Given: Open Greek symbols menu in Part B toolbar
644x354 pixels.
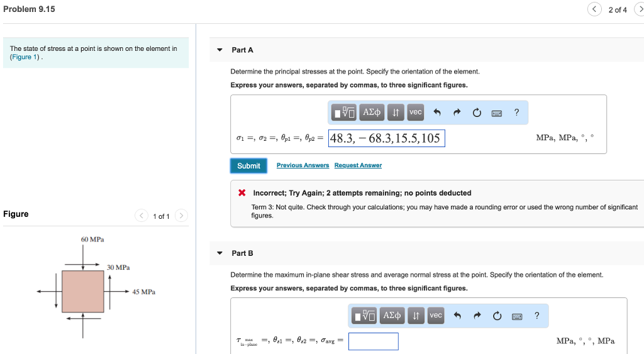Looking at the screenshot, I should point(392,316).
